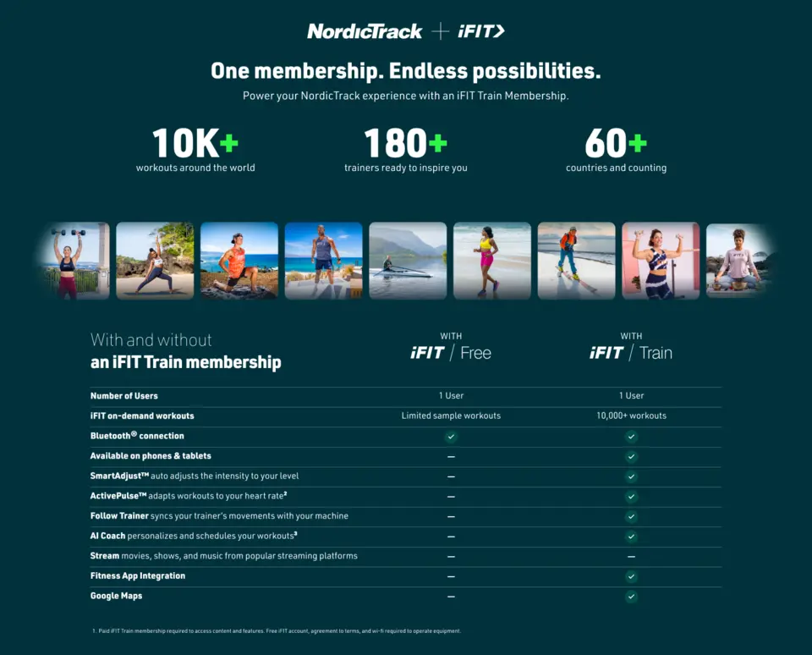
Task: Click the paid iFIT Train membership footnote
Action: pos(277,631)
